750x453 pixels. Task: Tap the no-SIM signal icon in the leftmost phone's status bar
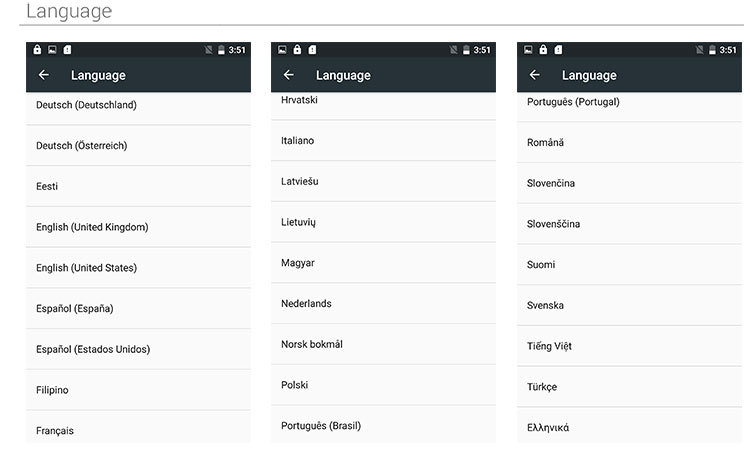tap(208, 50)
